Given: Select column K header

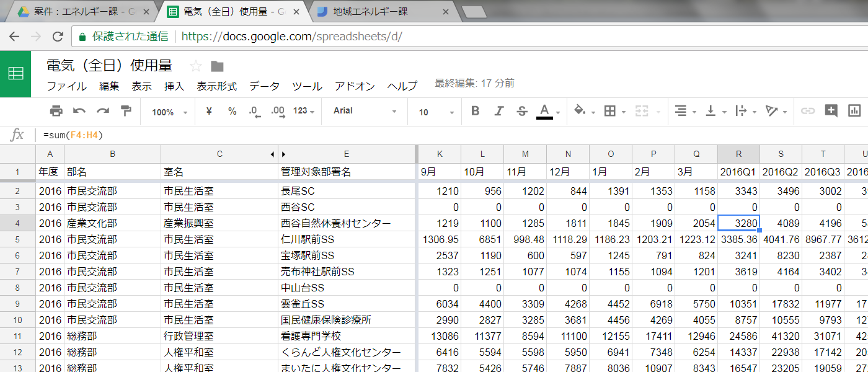Looking at the screenshot, I should click(440, 154).
